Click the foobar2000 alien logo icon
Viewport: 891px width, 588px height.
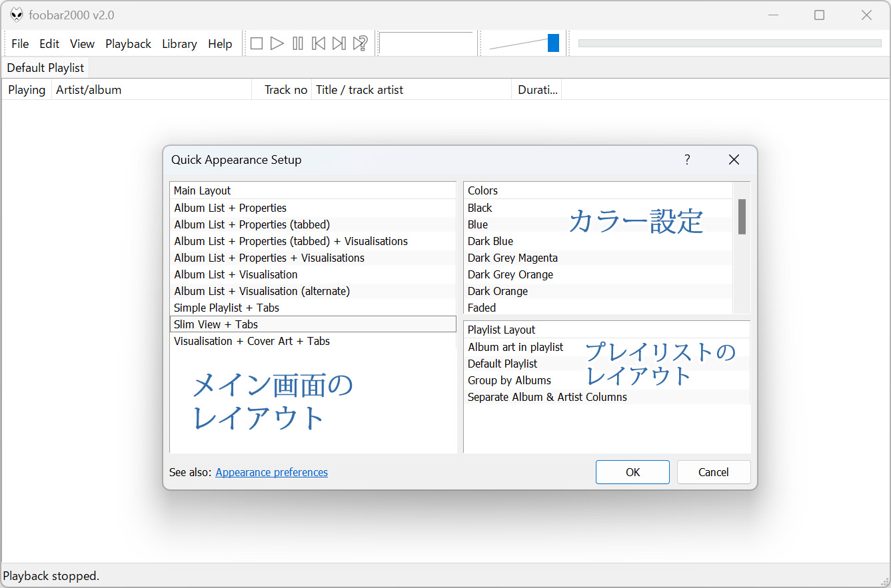tap(17, 15)
